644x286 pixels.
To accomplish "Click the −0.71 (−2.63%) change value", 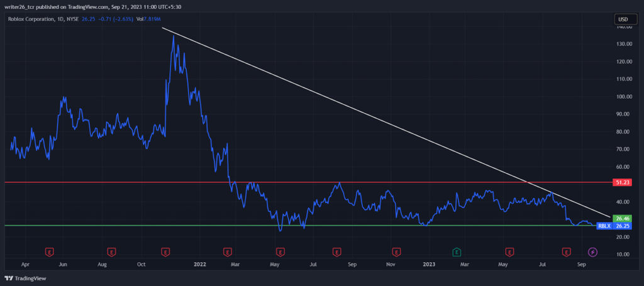I will pyautogui.click(x=116, y=19).
